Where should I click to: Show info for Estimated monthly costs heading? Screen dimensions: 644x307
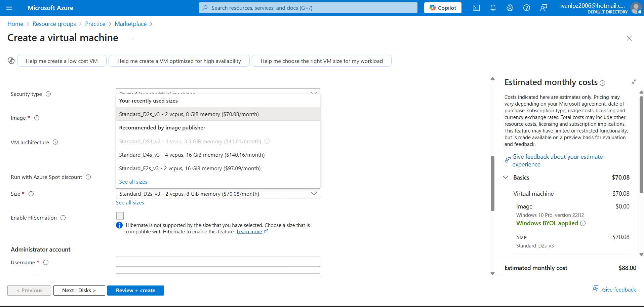tap(602, 83)
